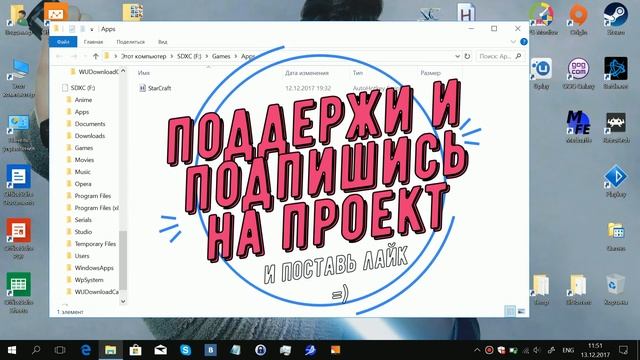
Task: Switch to the Главная ribbon tab
Action: click(x=93, y=42)
